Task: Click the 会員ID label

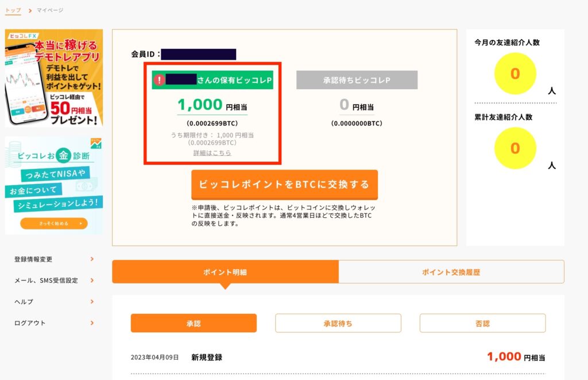Action: pyautogui.click(x=145, y=54)
